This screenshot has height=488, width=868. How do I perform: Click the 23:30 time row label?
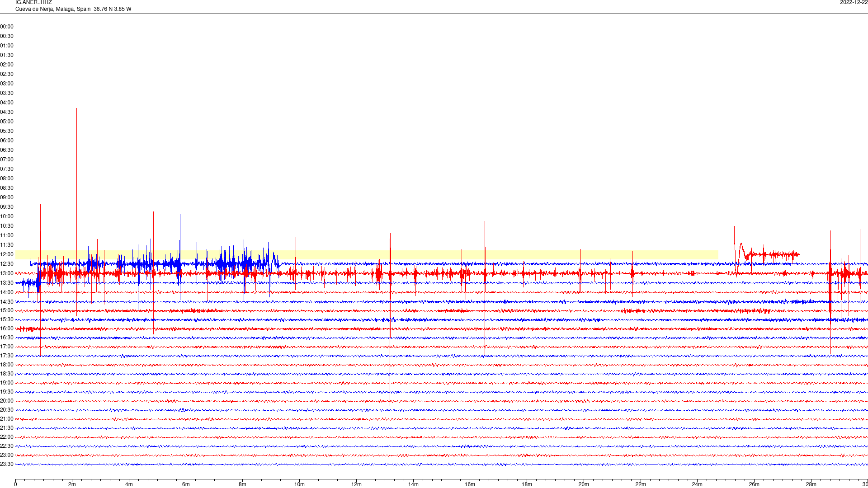[7, 464]
